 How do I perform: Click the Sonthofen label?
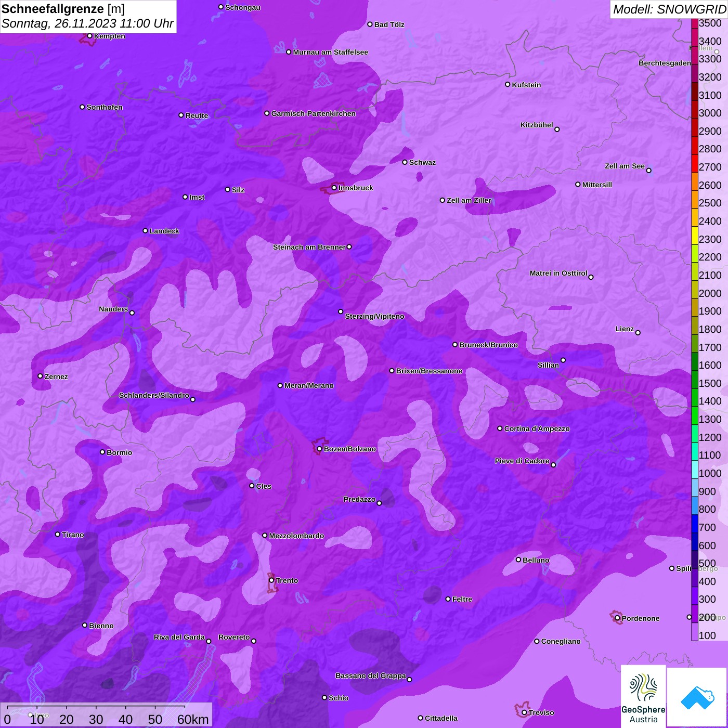(105, 107)
